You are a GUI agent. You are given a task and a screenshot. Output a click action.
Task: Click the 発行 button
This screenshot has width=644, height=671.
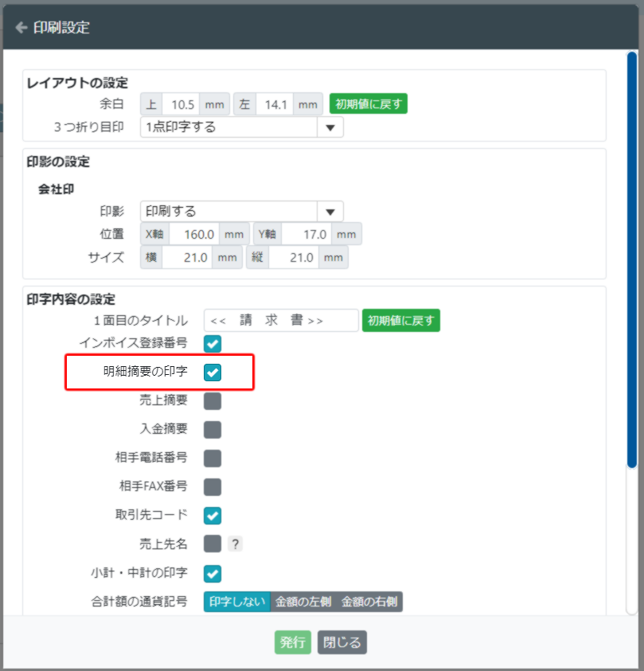[292, 642]
